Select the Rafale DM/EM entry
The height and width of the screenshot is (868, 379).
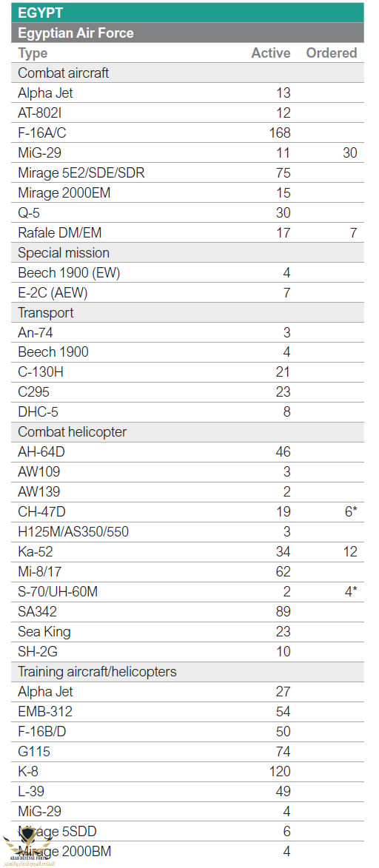188,233
